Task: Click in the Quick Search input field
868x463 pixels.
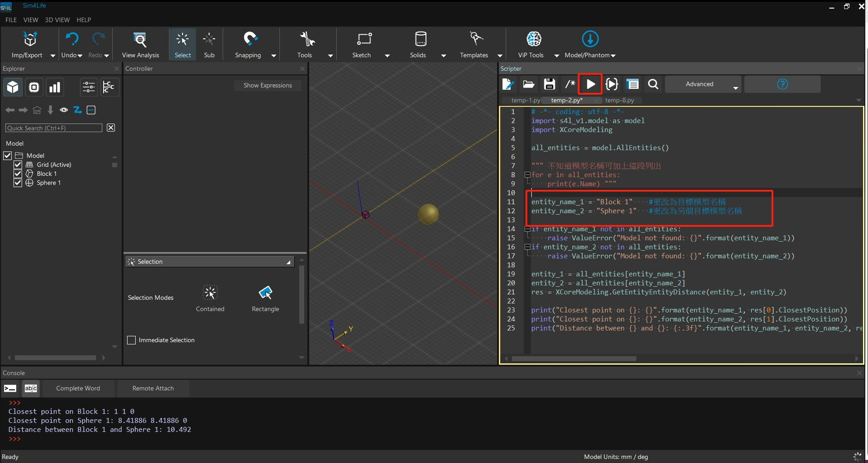Action: (54, 128)
